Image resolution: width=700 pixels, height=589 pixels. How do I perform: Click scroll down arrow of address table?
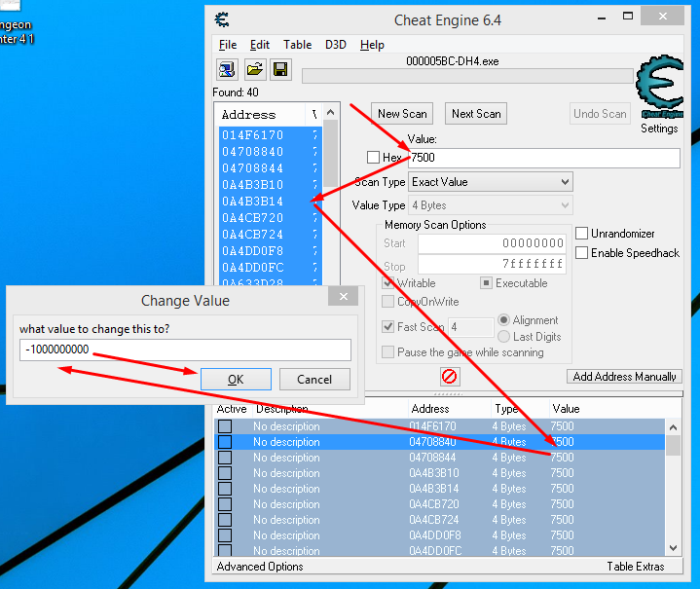coord(673,547)
